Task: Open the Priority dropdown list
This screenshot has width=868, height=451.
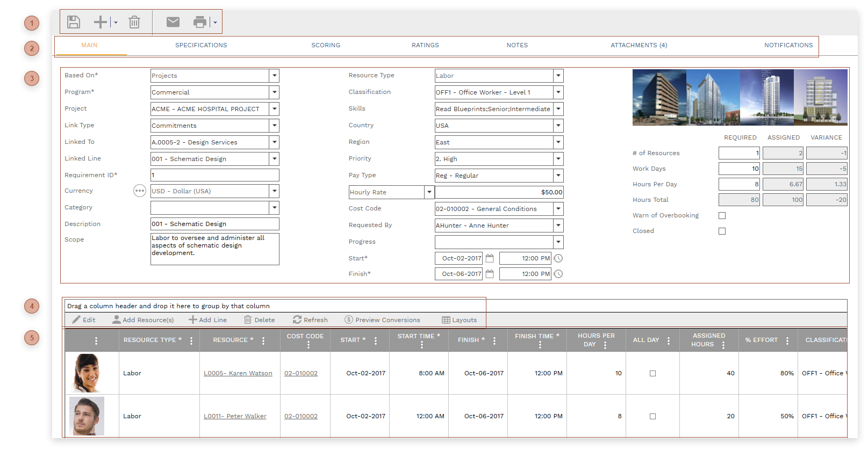Action: click(558, 159)
